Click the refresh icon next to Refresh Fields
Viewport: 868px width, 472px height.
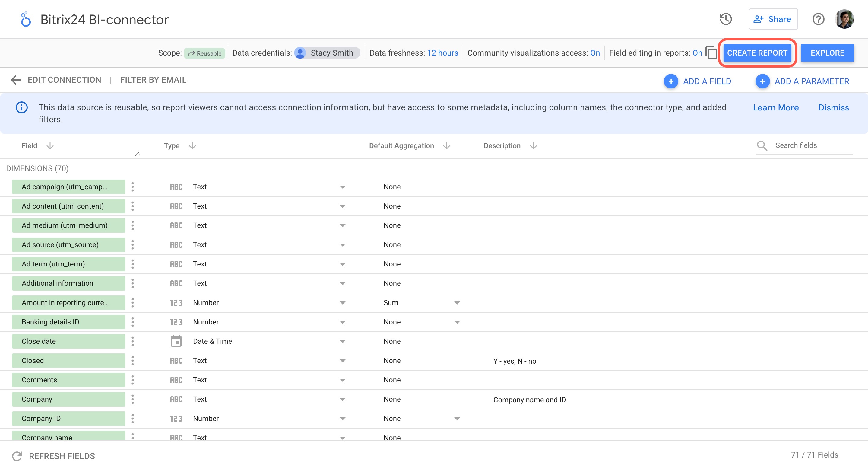pos(17,456)
